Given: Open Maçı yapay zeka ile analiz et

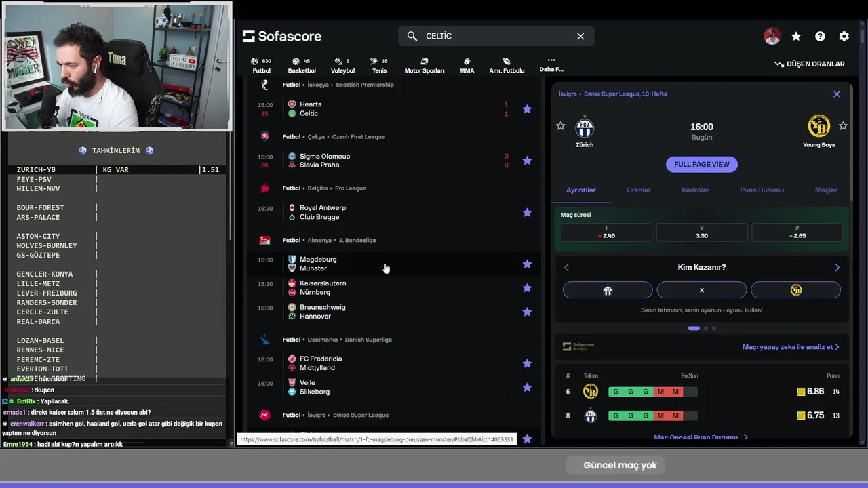Looking at the screenshot, I should click(791, 347).
